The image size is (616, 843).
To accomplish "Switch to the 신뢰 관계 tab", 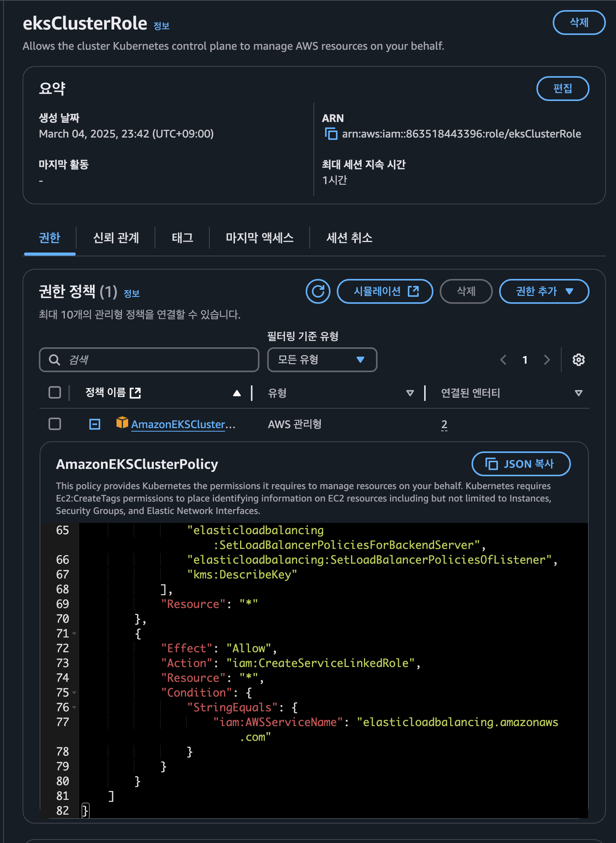I will click(x=116, y=237).
